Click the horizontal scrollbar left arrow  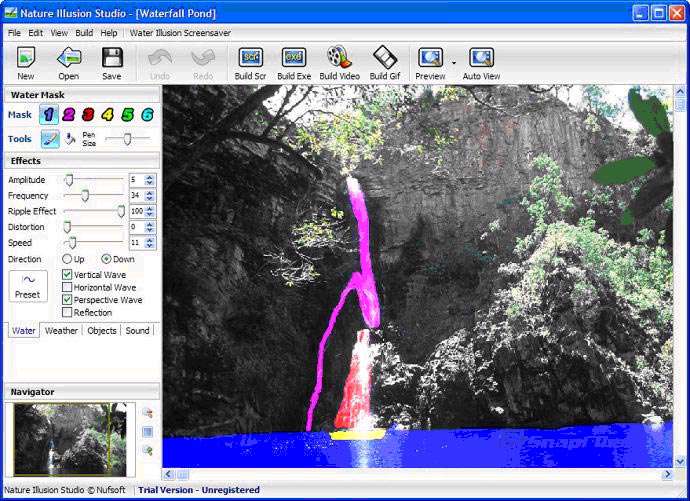[x=168, y=475]
